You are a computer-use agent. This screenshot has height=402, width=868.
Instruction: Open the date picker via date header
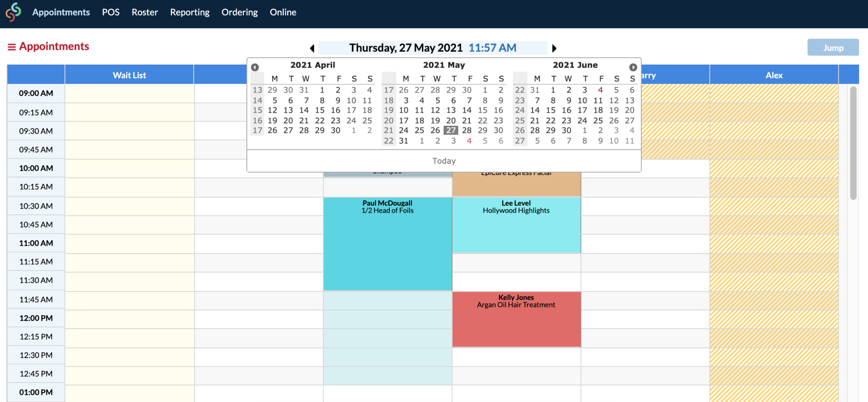pos(406,47)
